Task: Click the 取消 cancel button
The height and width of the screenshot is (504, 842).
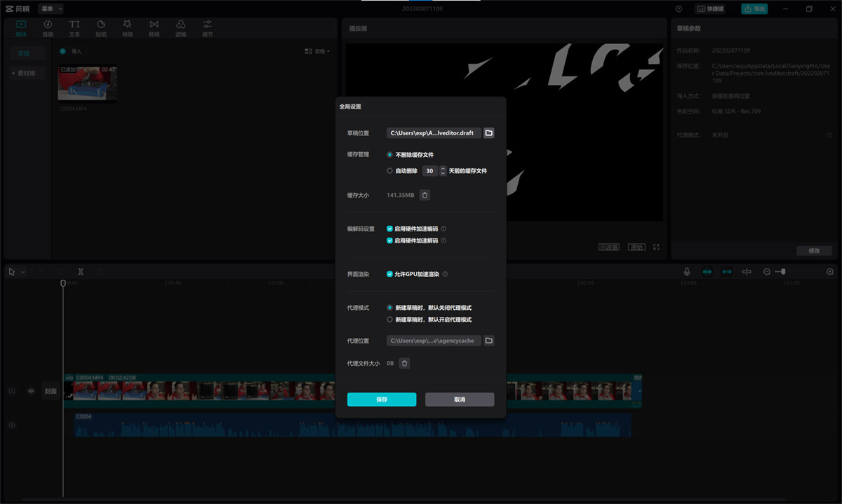Action: click(460, 399)
